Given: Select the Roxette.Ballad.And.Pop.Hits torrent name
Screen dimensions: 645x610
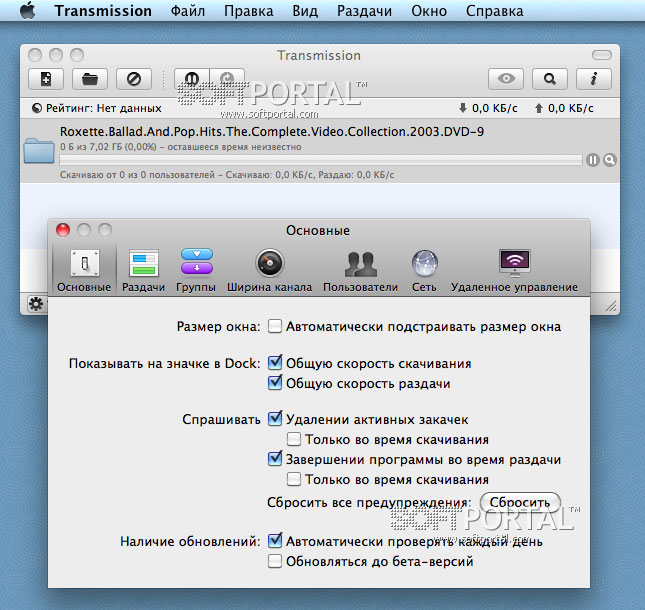Looking at the screenshot, I should (272, 132).
